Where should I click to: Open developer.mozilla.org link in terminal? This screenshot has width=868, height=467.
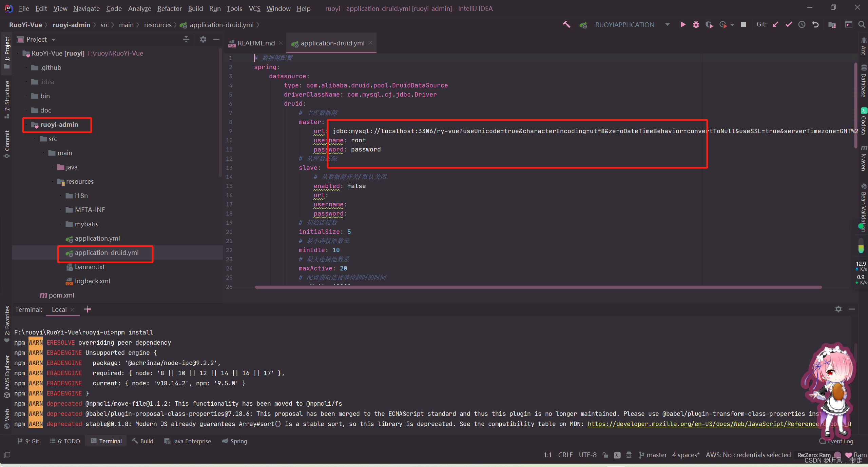719,424
